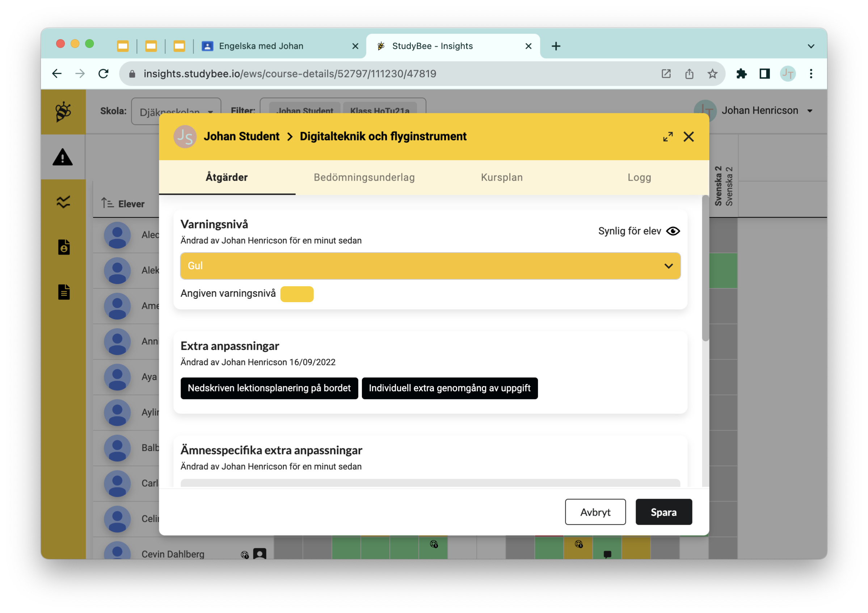Viewport: 868px width, 613px height.
Task: Switch to the Bedömningsunderlag tab
Action: pyautogui.click(x=364, y=177)
